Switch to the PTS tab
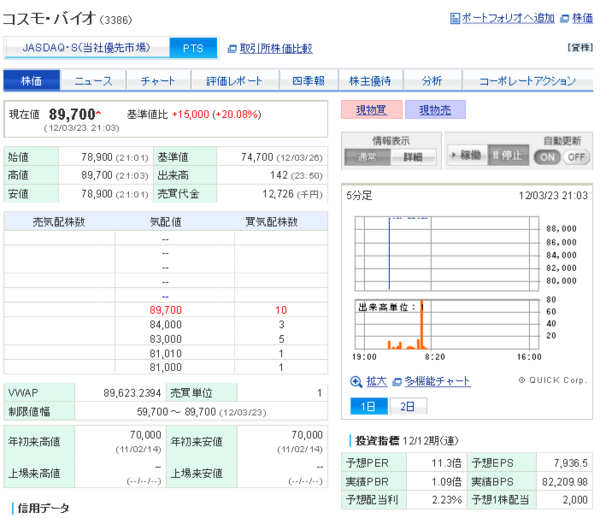Screen dimensions: 600x518 coord(193,48)
